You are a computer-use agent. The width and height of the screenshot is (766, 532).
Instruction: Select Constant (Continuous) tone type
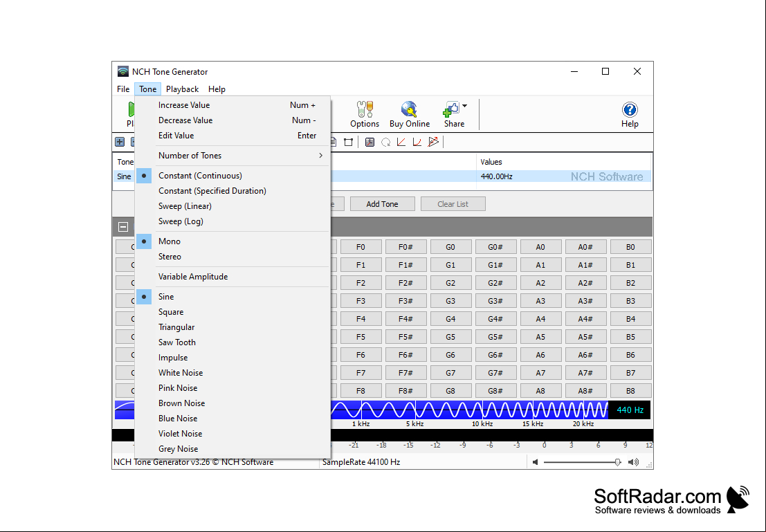click(x=232, y=176)
